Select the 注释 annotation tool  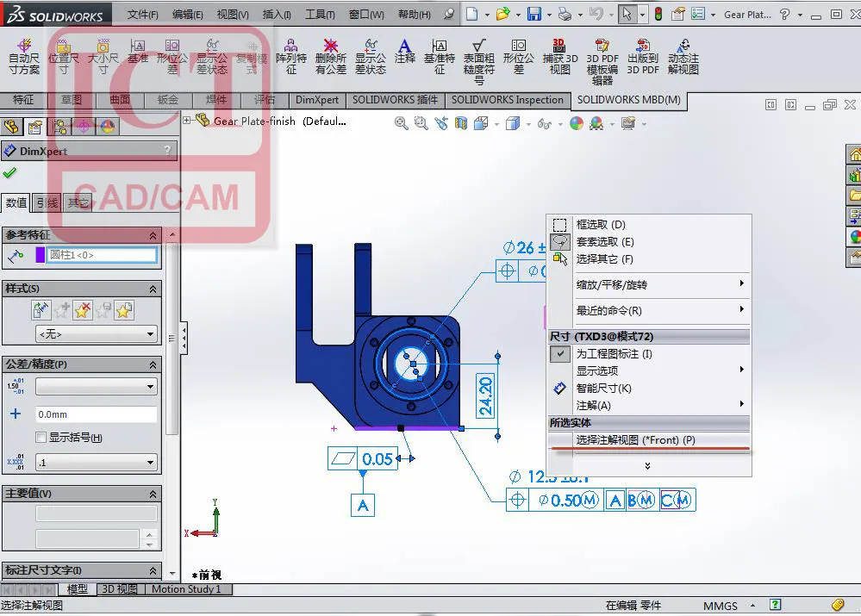pyautogui.click(x=405, y=51)
